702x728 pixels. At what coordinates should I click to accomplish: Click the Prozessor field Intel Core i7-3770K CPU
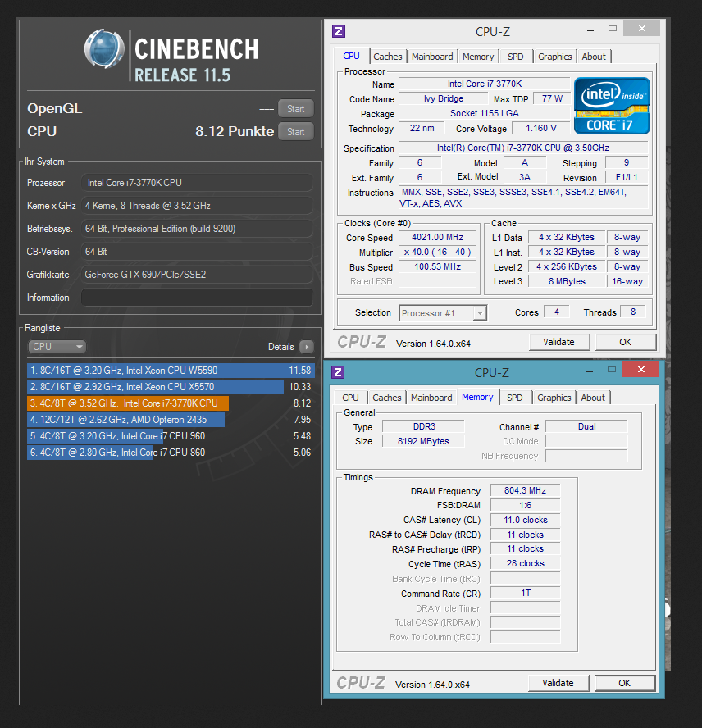click(x=197, y=183)
